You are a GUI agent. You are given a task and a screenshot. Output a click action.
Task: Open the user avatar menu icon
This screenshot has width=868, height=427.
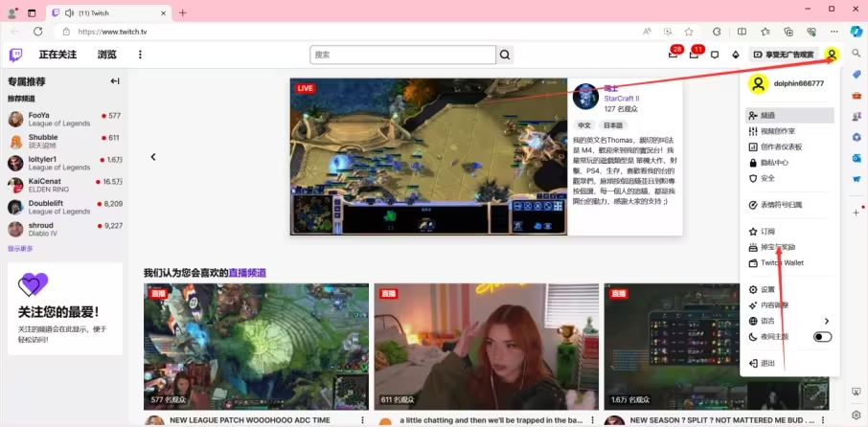click(832, 55)
